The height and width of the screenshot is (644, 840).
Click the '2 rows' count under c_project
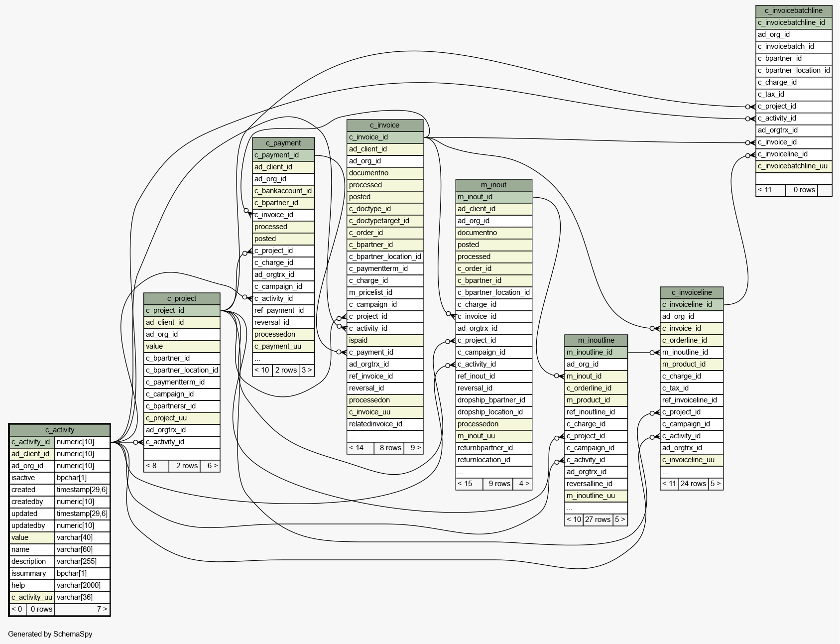pyautogui.click(x=185, y=466)
